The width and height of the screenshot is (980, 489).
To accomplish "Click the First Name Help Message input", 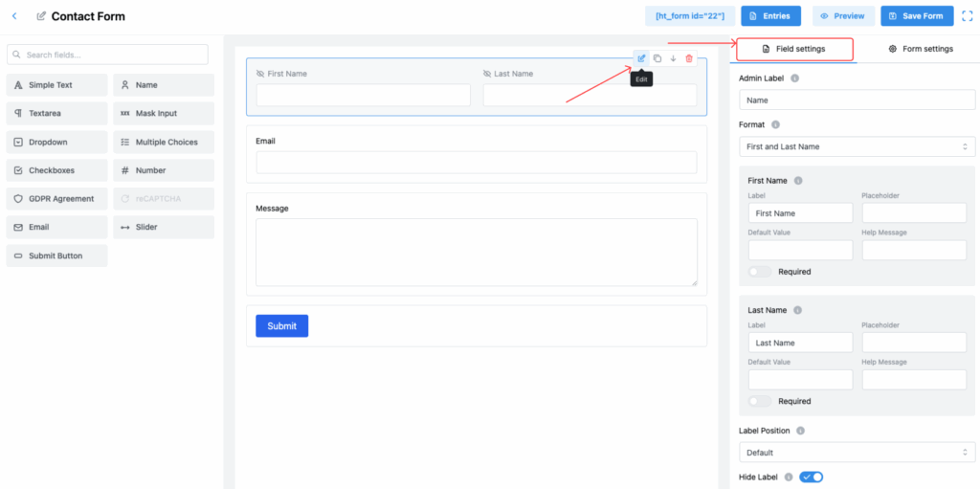I will (x=914, y=250).
